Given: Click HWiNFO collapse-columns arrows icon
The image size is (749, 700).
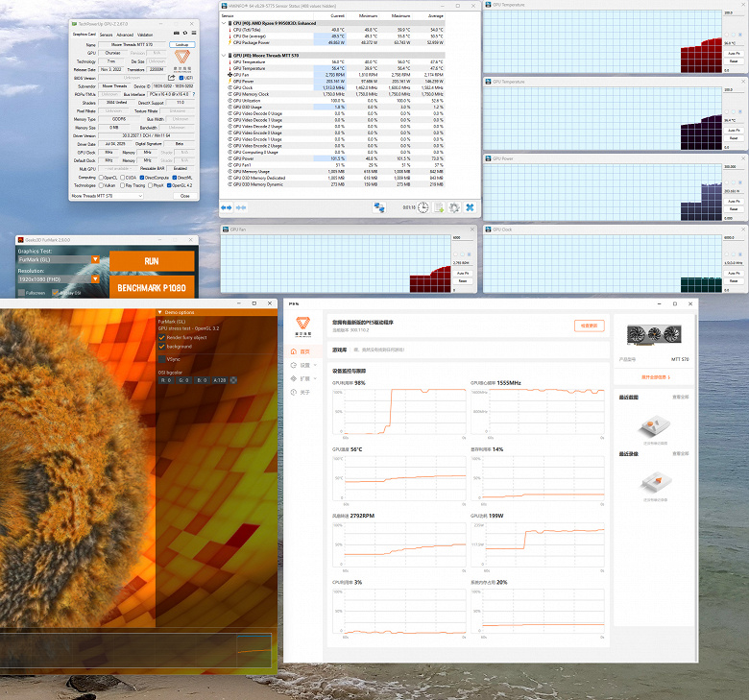Looking at the screenshot, I should pyautogui.click(x=241, y=207).
